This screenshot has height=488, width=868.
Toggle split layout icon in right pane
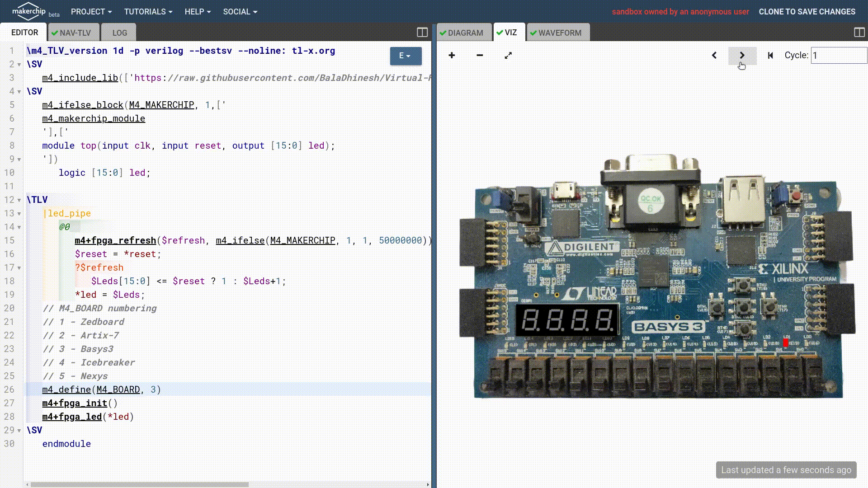pos(859,32)
